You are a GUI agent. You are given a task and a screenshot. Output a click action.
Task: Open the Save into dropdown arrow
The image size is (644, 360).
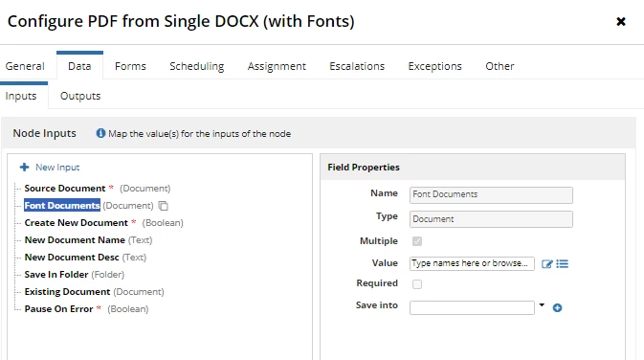pos(542,304)
